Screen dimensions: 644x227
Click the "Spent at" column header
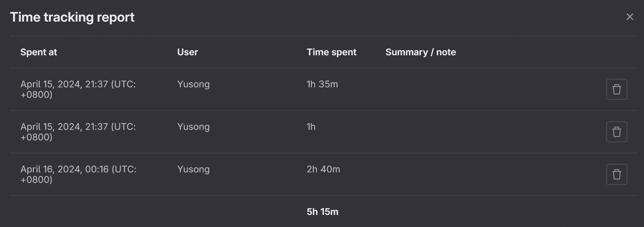(x=39, y=52)
